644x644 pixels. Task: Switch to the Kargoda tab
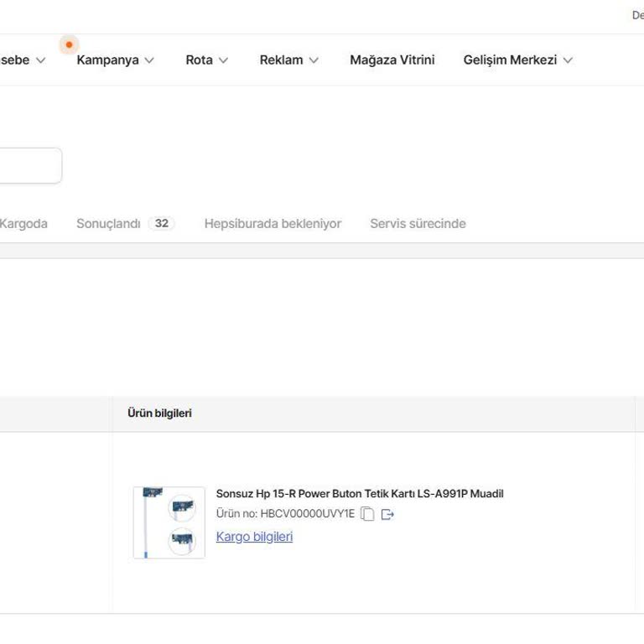click(x=23, y=224)
